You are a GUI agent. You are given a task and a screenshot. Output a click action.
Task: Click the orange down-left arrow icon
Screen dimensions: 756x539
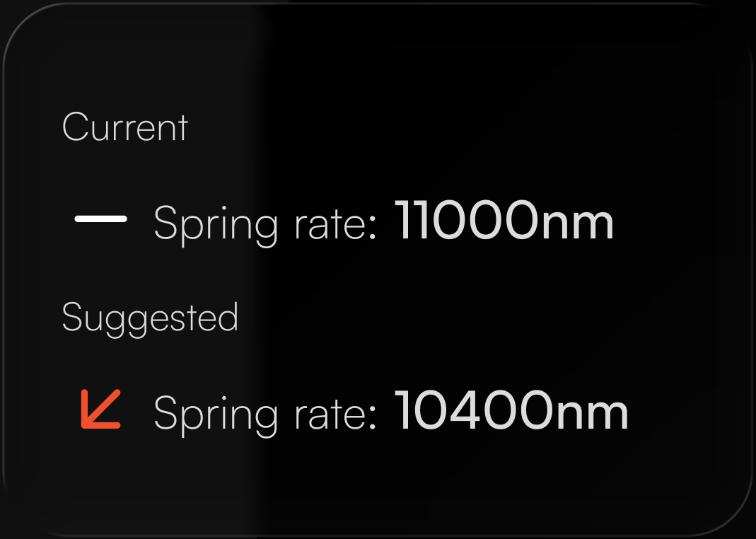101,409
